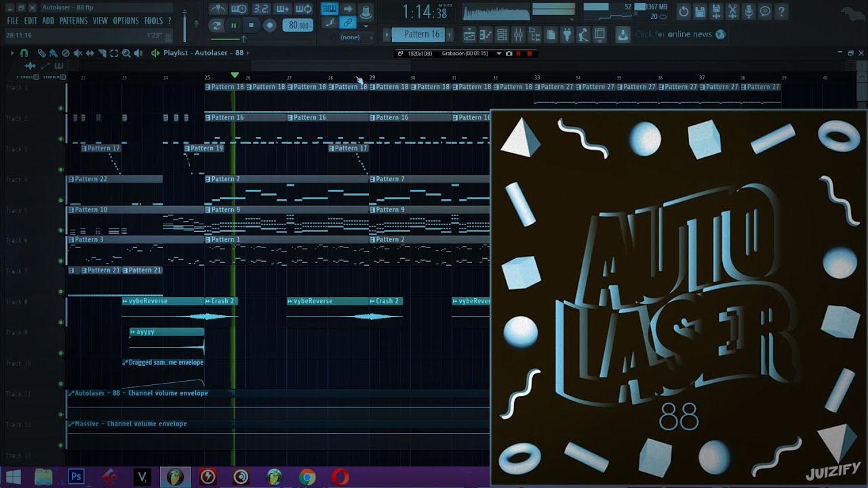Open the Browser/plugin picker tree icon
868x488 pixels.
pyautogui.click(x=534, y=34)
